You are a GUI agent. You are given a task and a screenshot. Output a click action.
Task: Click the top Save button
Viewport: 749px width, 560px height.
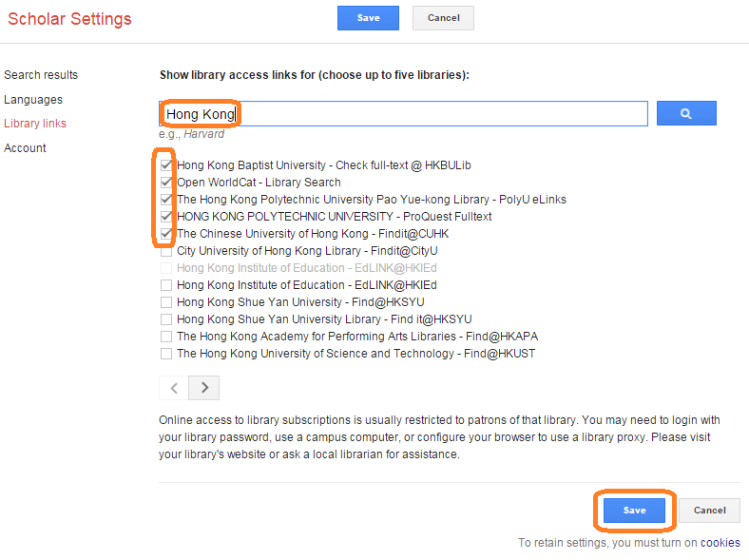(368, 18)
